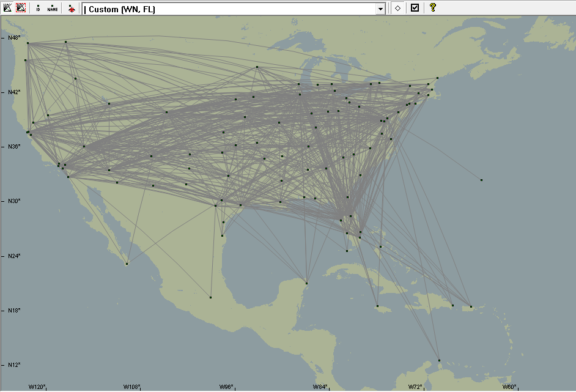
Task: Select the Baja California tip airport marker
Action: tap(127, 264)
